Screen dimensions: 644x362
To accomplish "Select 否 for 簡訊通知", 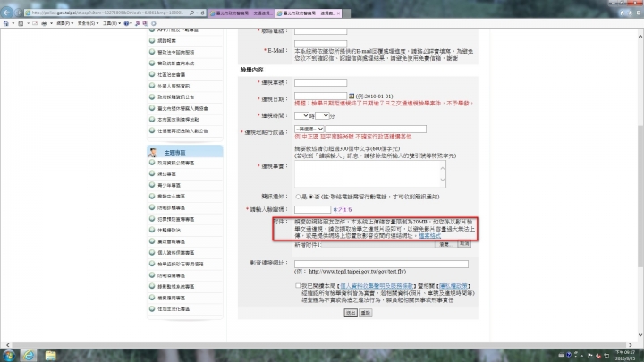I will coord(311,197).
